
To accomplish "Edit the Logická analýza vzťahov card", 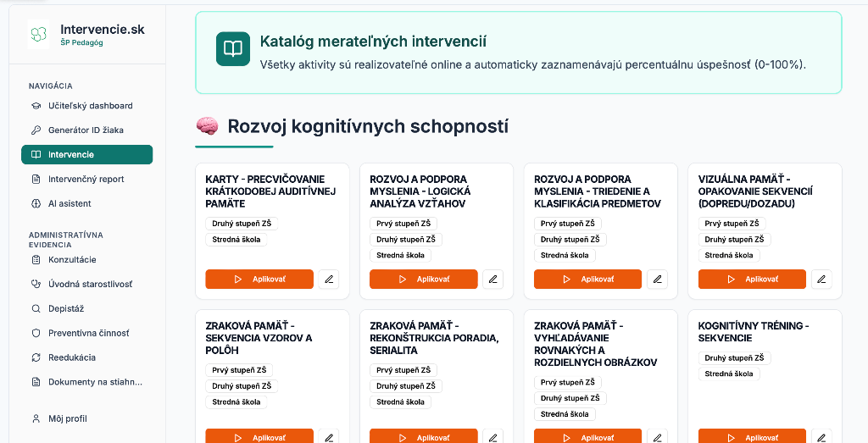I will click(x=492, y=280).
